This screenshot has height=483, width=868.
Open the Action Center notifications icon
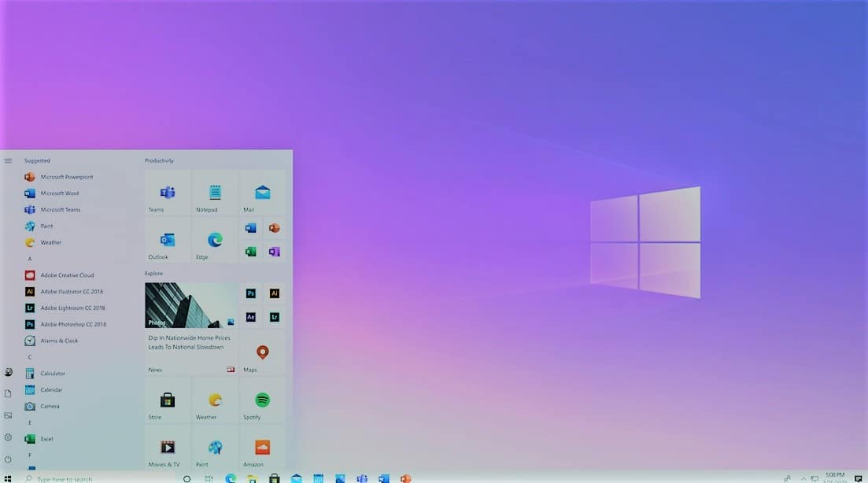click(858, 478)
